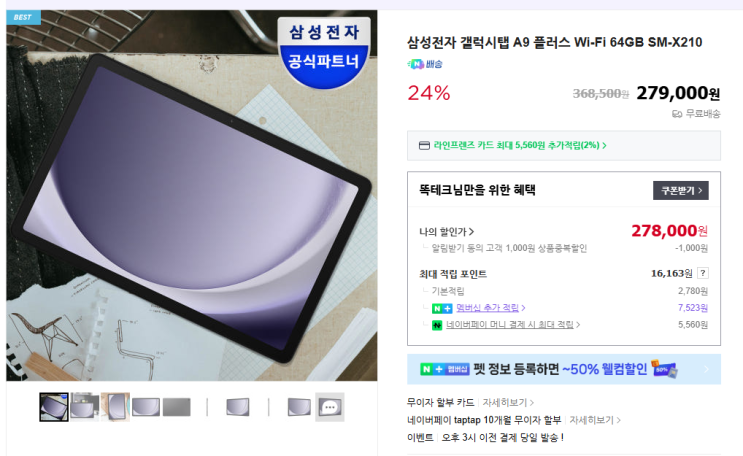Click the 구폰받기 coupon button
The width and height of the screenshot is (743, 456).
[680, 191]
